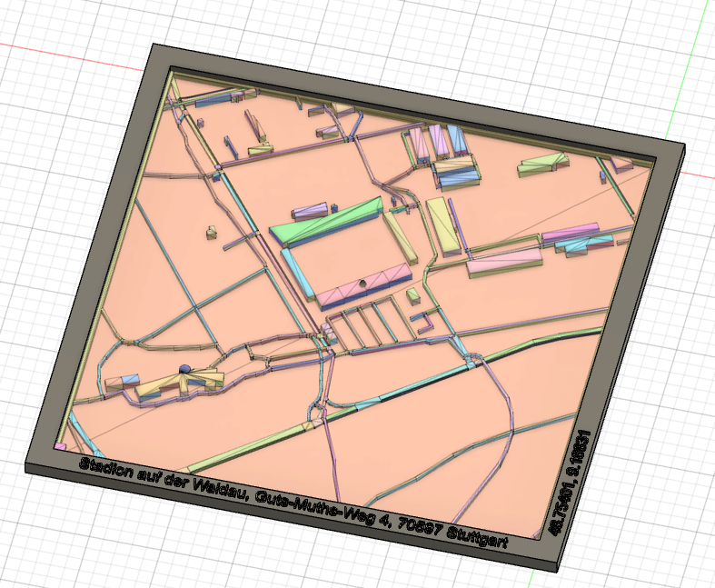This screenshot has width=715, height=588.
Task: Select the engraved "48.75401, 9.18831" coordinates text
Action: click(570, 483)
